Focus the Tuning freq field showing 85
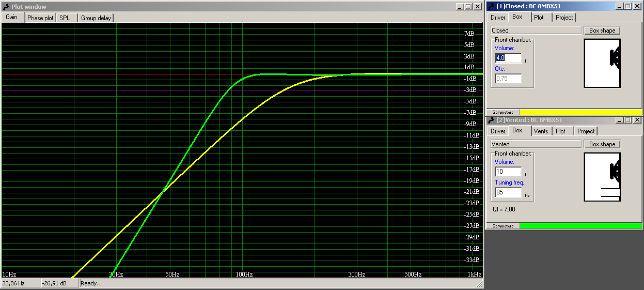Viewport: 644px width, 290px height. click(x=508, y=192)
